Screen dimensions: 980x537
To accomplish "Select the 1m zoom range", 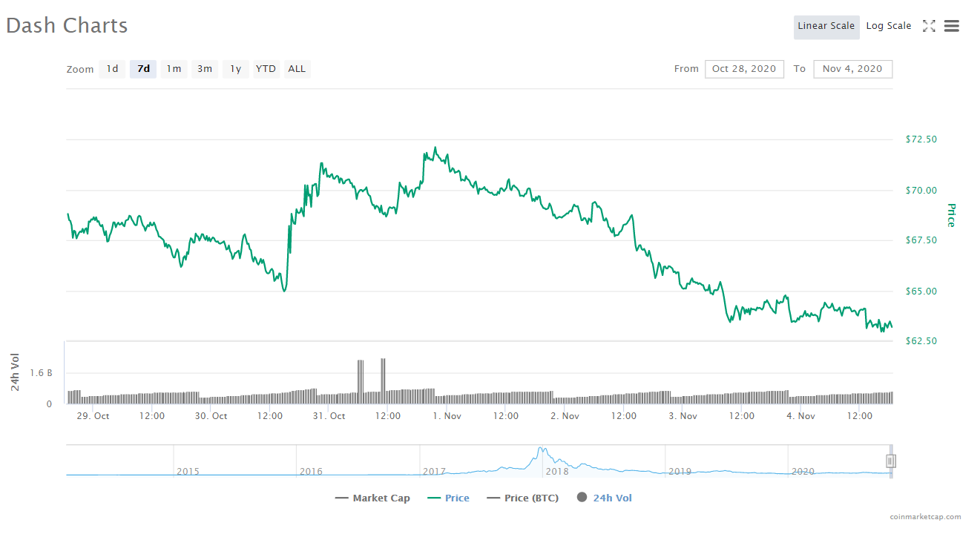I will pyautogui.click(x=174, y=69).
